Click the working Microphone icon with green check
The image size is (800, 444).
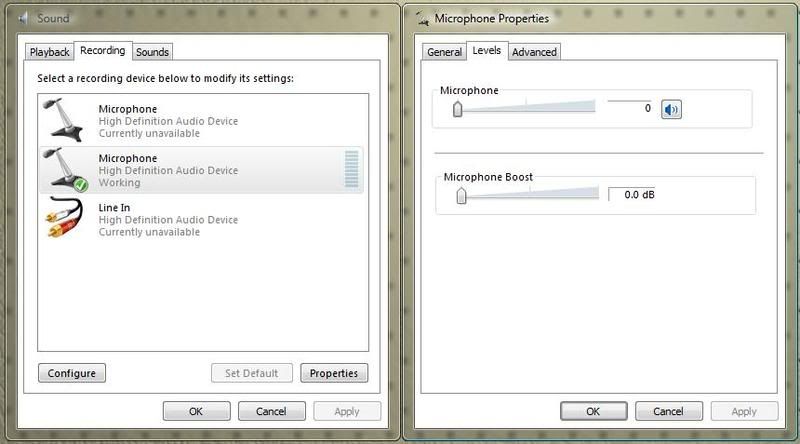point(65,169)
